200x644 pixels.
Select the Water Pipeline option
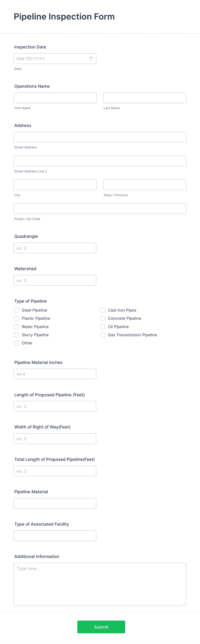tap(16, 326)
